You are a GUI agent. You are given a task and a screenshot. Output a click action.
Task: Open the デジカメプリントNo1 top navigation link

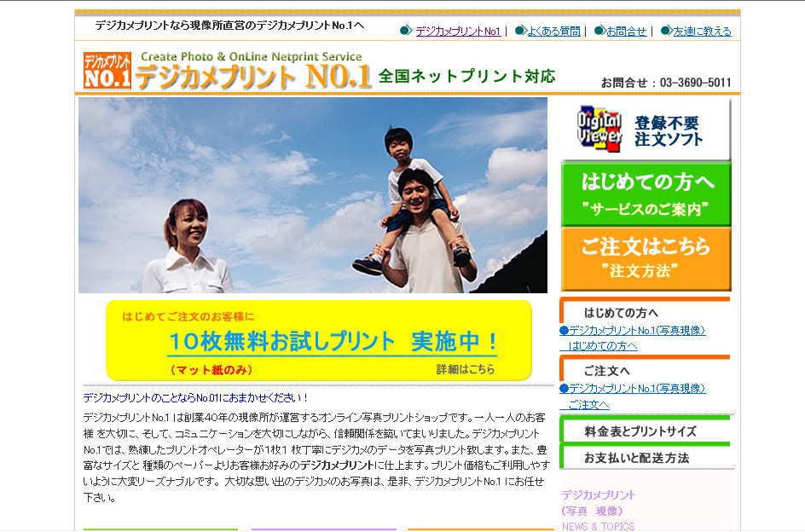pyautogui.click(x=458, y=32)
